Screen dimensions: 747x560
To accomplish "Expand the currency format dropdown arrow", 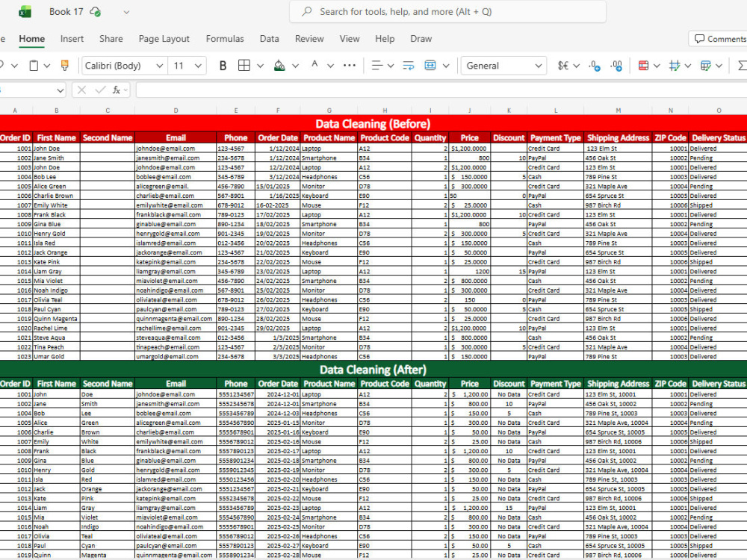I will coord(577,66).
